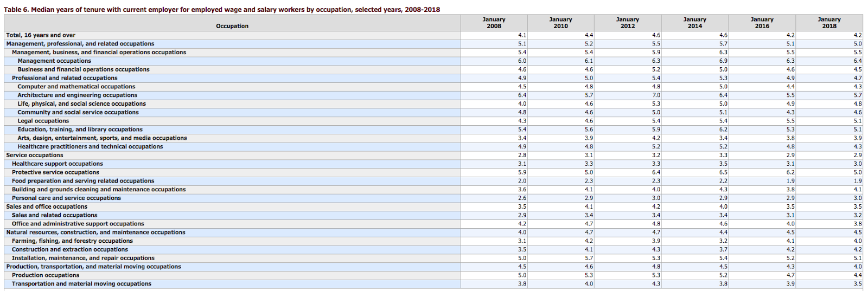Select the January 2010 column header
The width and height of the screenshot is (868, 291).
(x=560, y=23)
